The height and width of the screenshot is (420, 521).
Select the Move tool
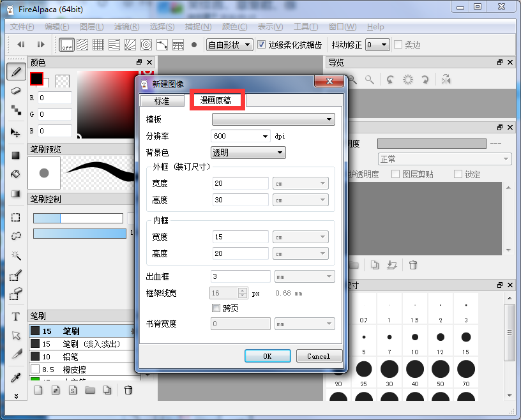[16, 133]
